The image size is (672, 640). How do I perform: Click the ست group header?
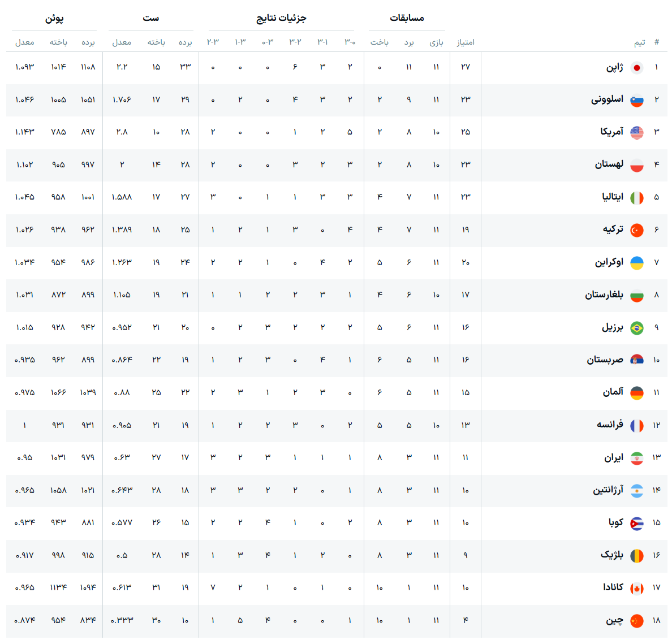click(151, 18)
